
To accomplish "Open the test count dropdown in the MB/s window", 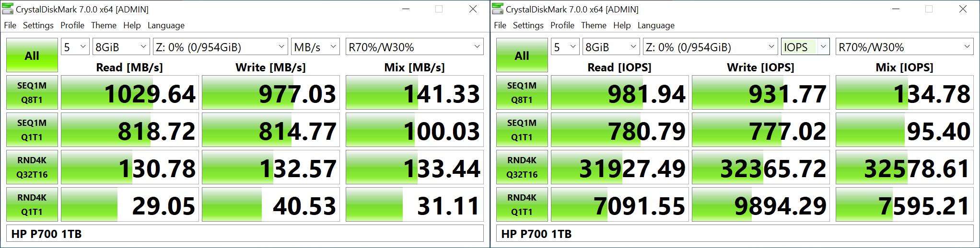I will tap(75, 47).
